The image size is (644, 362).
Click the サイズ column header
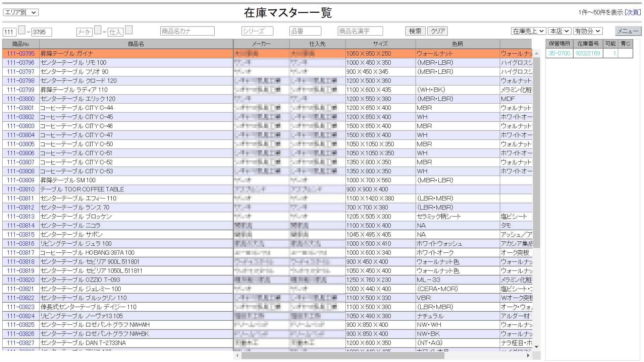tap(380, 44)
